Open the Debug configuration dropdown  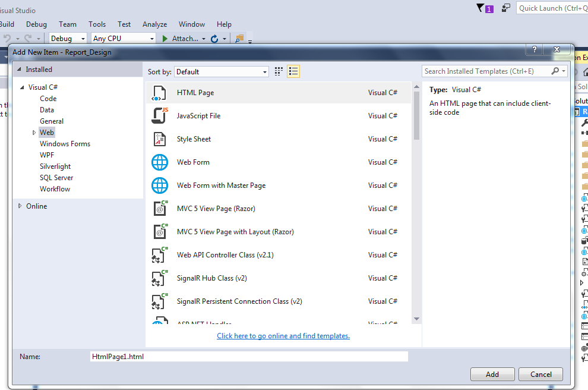click(68, 38)
